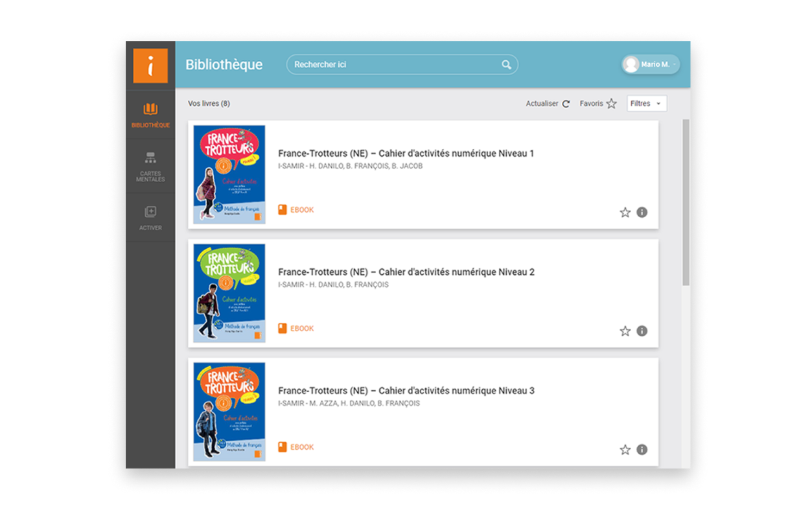Expand the Filtres dropdown
Viewport: 812px width, 525px height.
[646, 104]
